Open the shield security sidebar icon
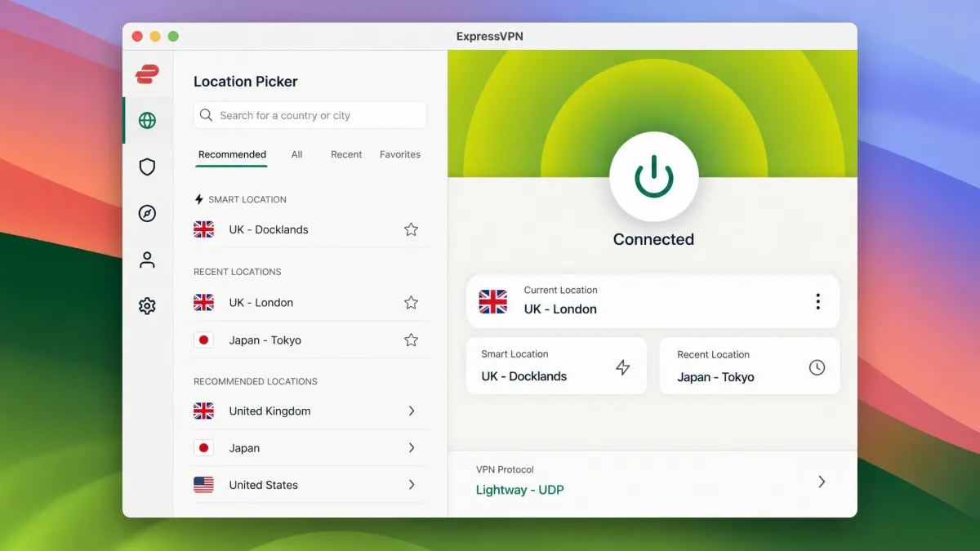 point(147,167)
